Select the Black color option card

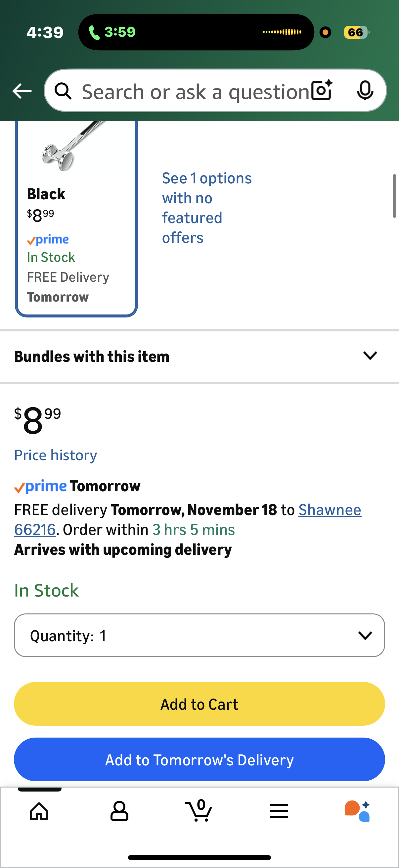point(76,219)
